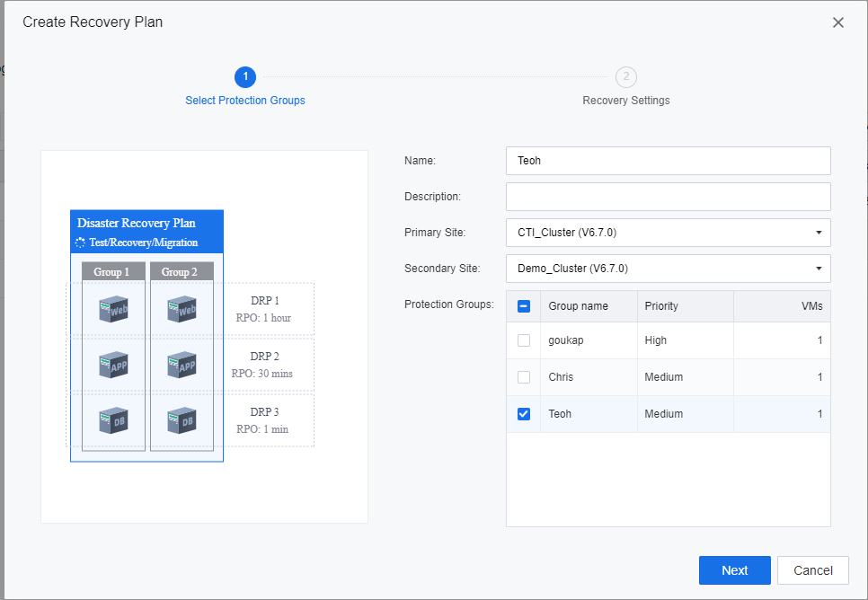This screenshot has width=868, height=600.
Task: Toggle the select-all groups header checkbox
Action: click(524, 306)
